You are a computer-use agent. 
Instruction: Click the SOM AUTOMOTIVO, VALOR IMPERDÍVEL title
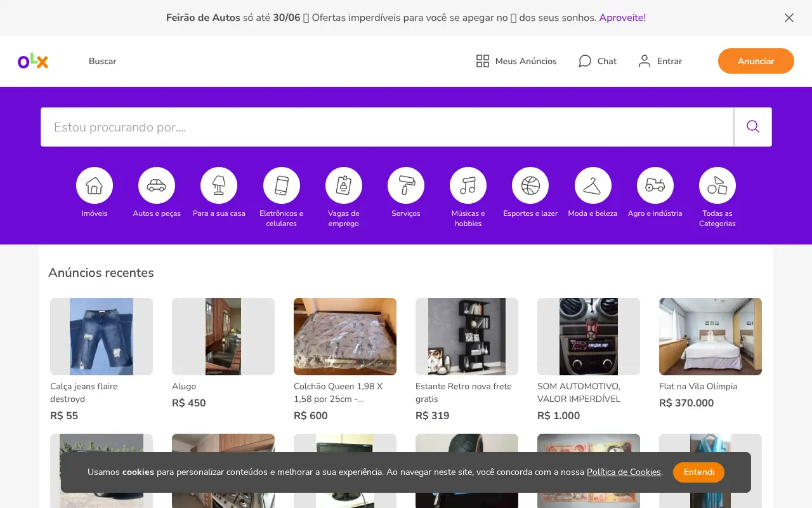pos(579,392)
